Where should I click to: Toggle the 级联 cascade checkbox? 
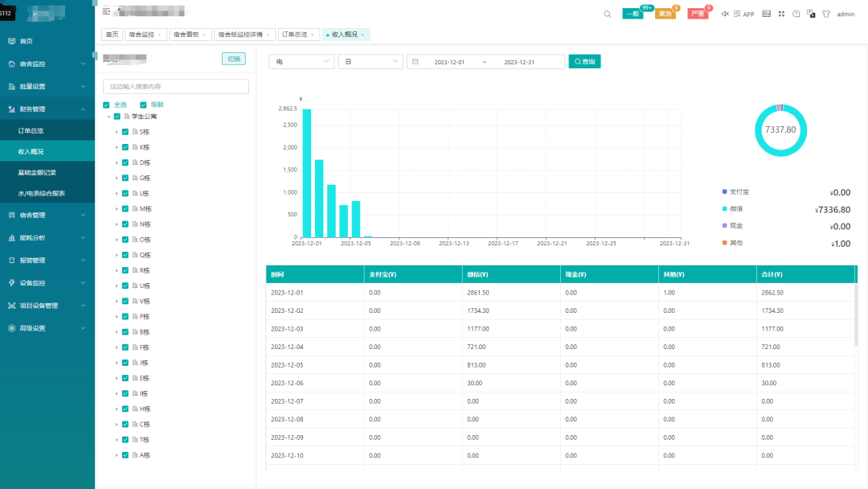click(x=143, y=105)
